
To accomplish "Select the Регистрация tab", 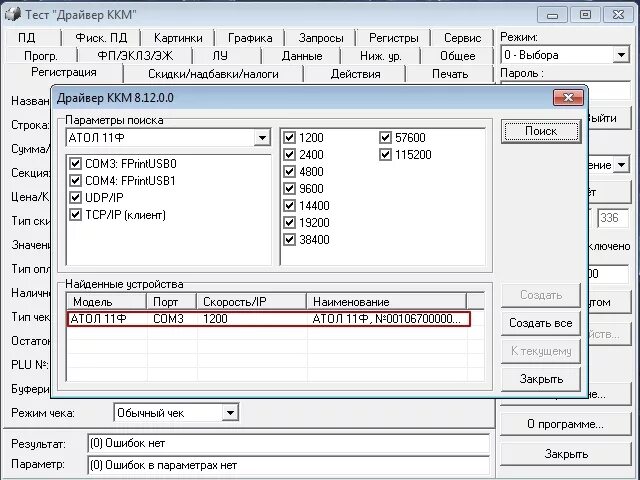I will [64, 73].
